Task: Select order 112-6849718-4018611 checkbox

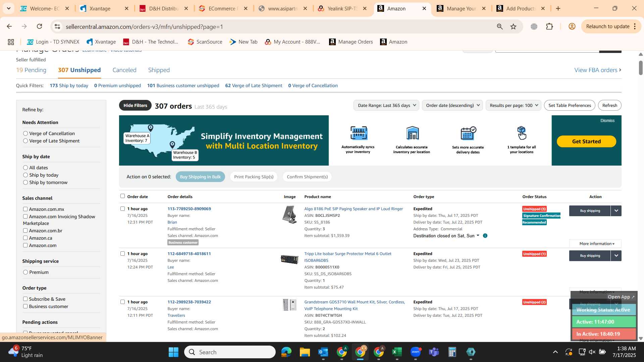Action: 122,254
